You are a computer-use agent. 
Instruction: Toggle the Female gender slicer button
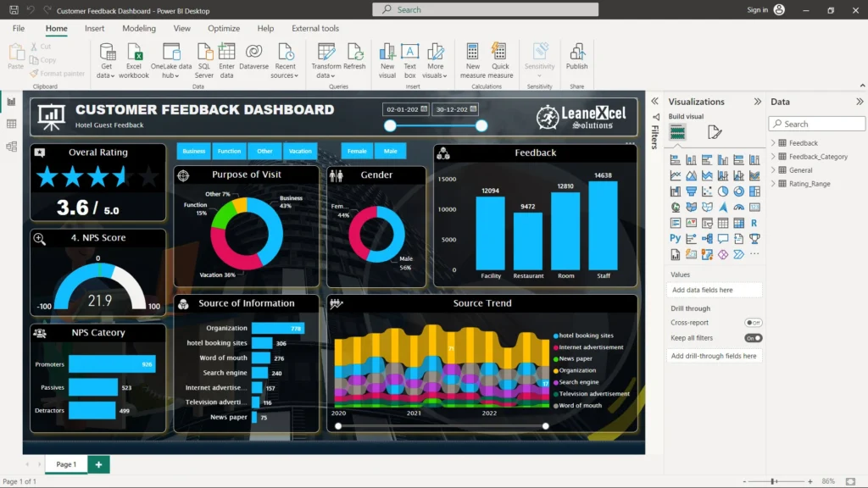tap(357, 151)
